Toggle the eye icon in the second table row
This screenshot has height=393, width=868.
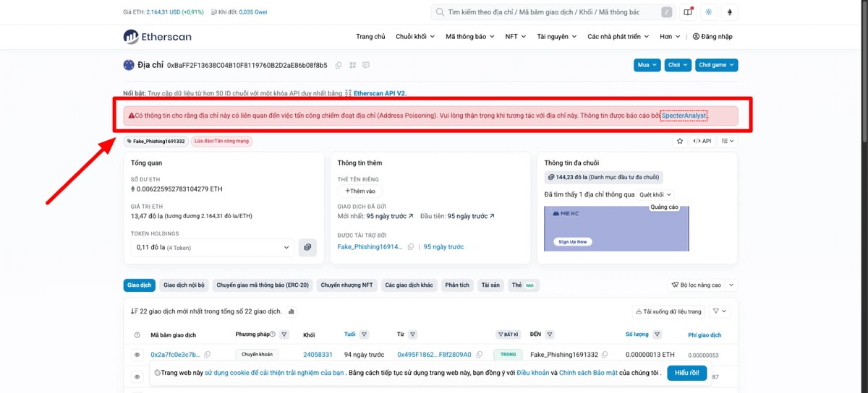click(x=137, y=376)
